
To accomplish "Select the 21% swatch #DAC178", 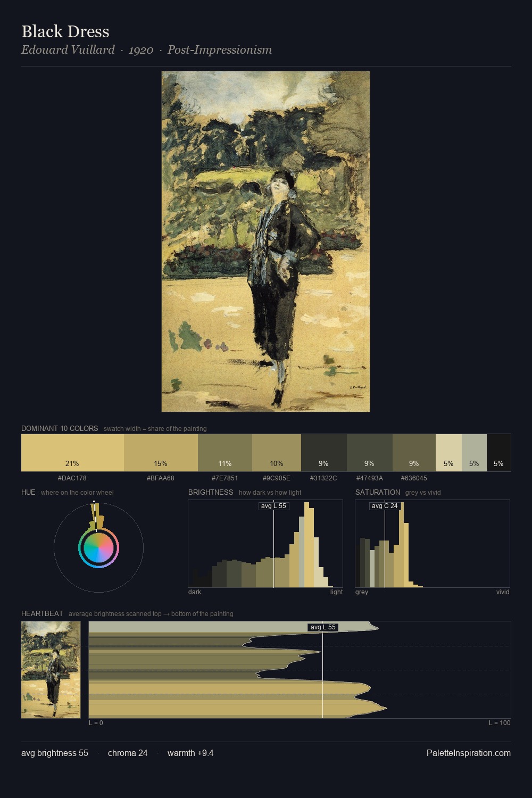I will pos(72,453).
